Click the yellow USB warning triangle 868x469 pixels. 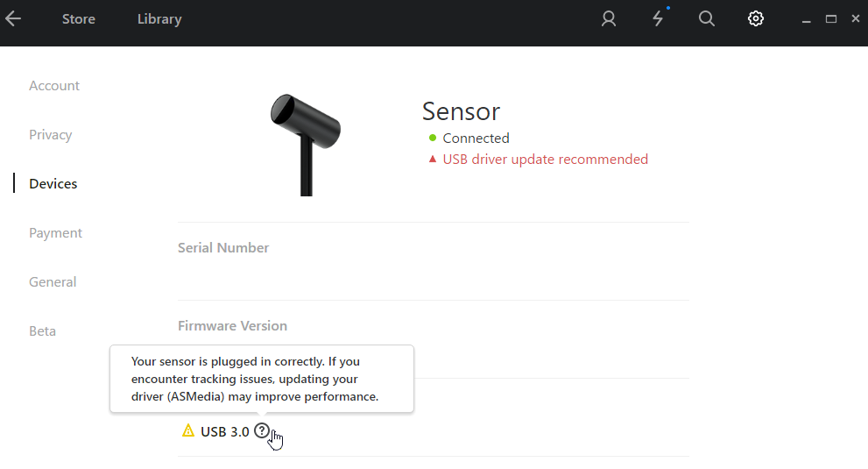click(x=188, y=430)
